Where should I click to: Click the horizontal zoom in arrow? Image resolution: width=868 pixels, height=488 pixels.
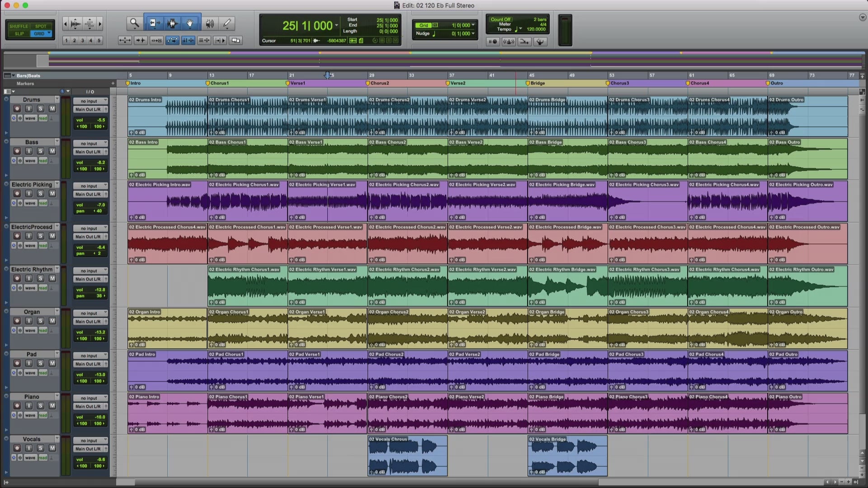click(100, 23)
